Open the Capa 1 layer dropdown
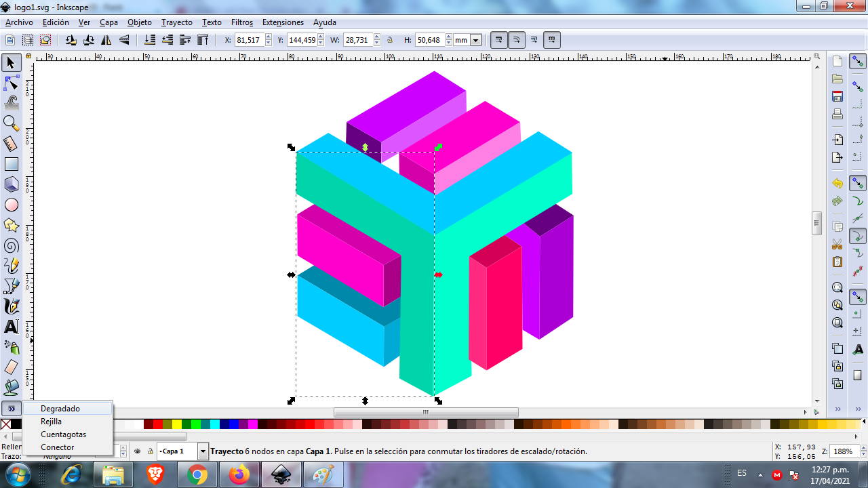This screenshot has width=868, height=488. pos(203,451)
